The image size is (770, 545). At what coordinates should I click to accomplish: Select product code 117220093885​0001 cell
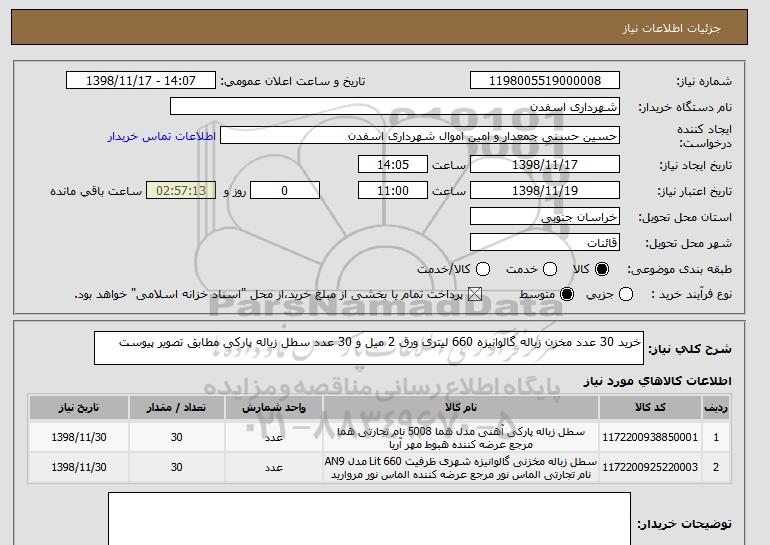(650, 437)
